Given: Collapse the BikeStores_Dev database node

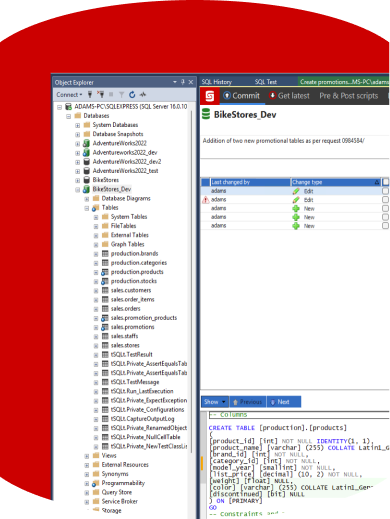Looking at the screenshot, I should [x=77, y=190].
